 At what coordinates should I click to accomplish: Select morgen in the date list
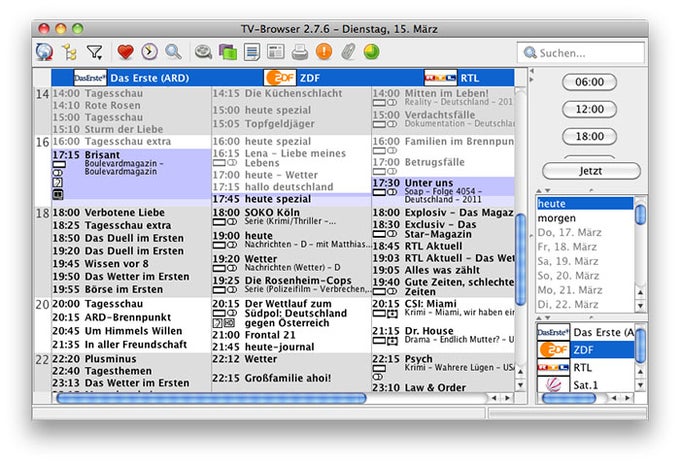(x=585, y=218)
